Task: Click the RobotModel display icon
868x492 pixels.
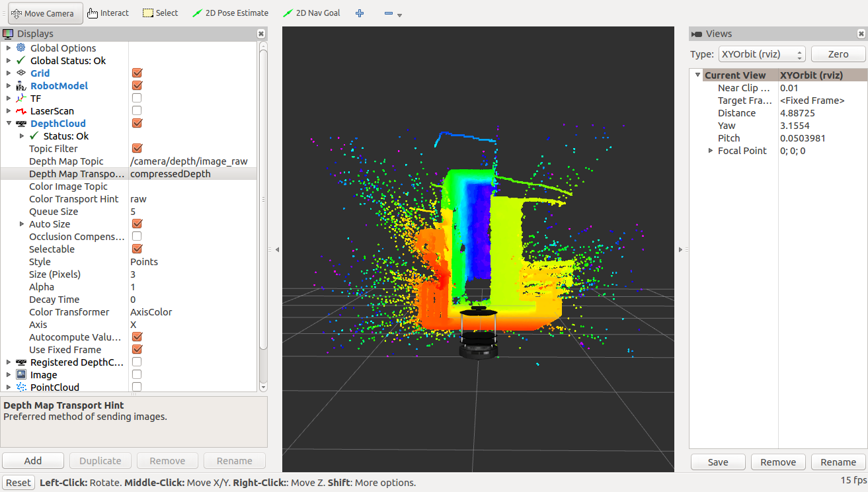Action: (x=21, y=85)
